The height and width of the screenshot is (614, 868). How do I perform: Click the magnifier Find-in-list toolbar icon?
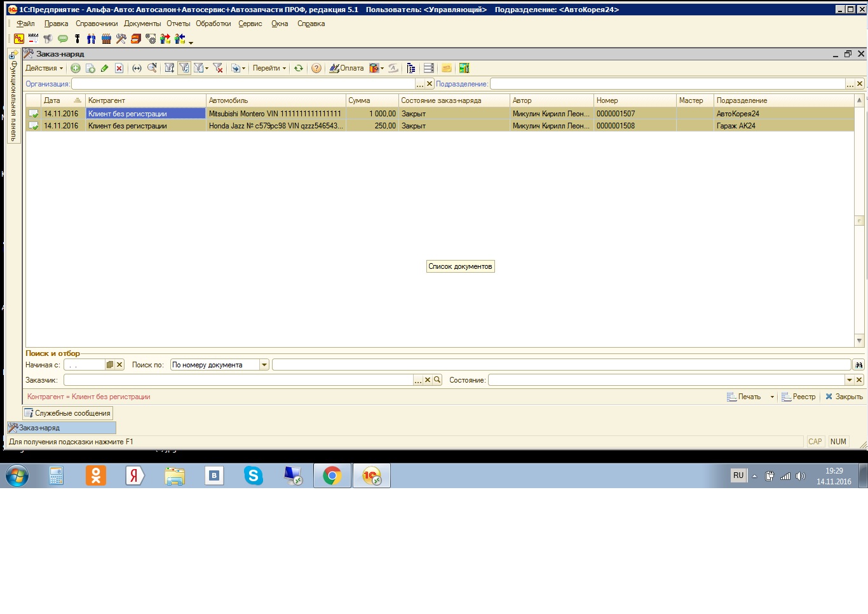(x=152, y=68)
